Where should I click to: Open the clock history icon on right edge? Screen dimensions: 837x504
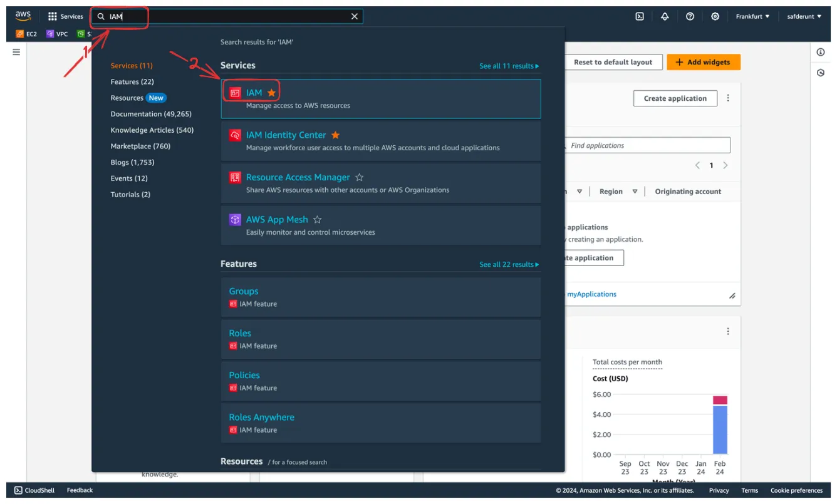pyautogui.click(x=821, y=73)
